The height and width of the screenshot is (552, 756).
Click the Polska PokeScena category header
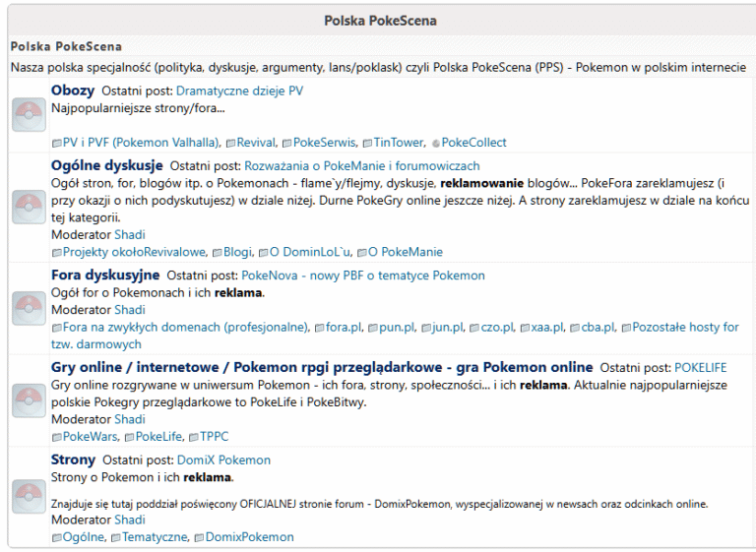pyautogui.click(x=379, y=20)
